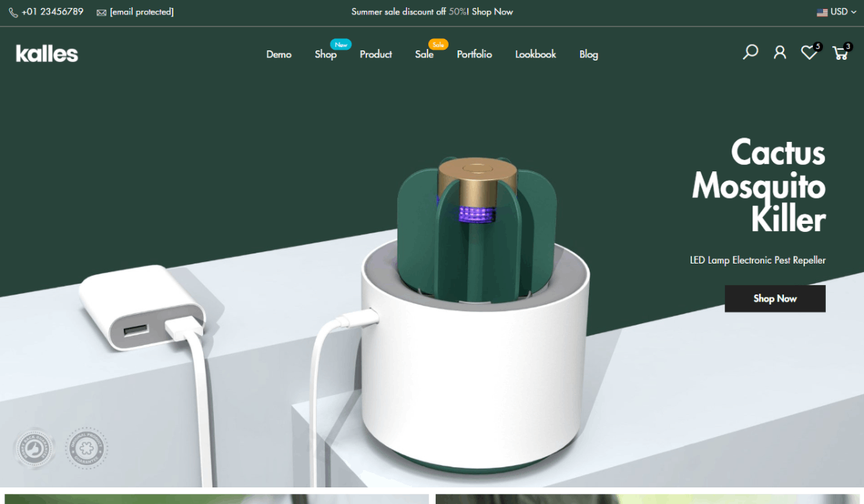
Task: Click the money back guarantee badge
Action: point(32,449)
